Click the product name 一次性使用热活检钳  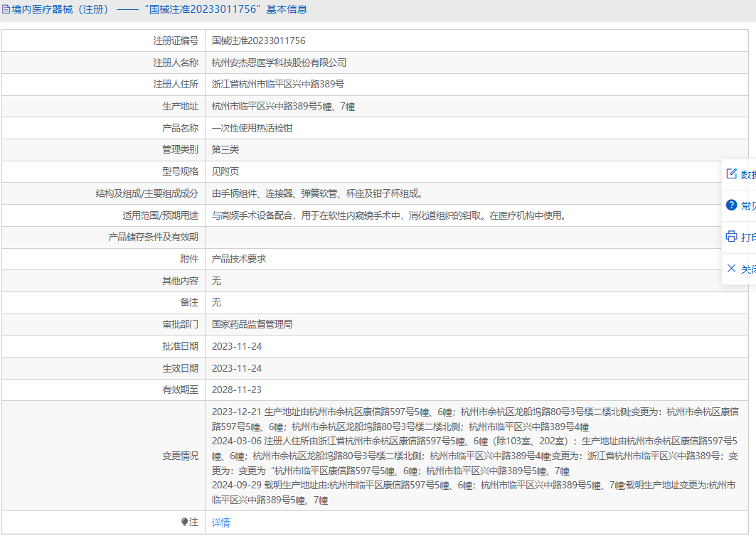tap(252, 128)
